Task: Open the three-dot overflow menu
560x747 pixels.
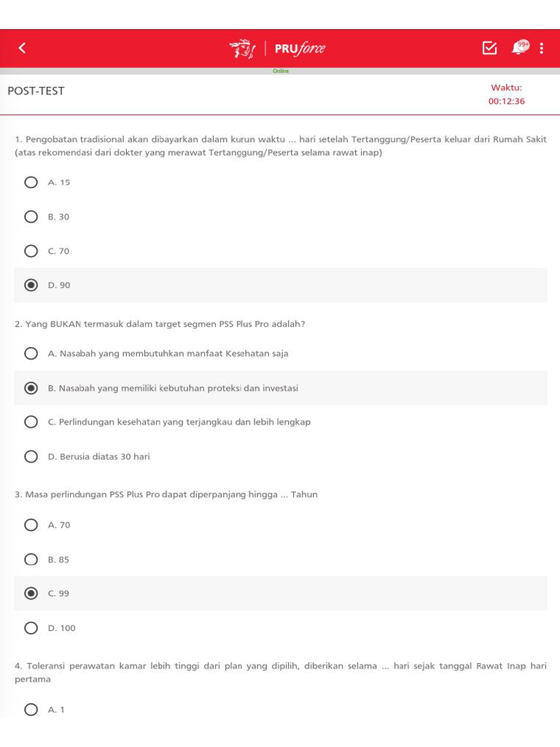Action: click(x=541, y=48)
